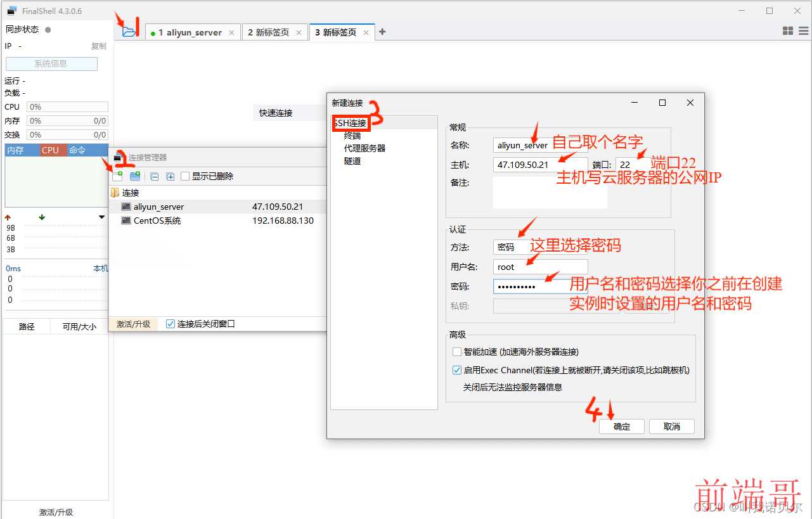The image size is (812, 519).
Task: Click the 备注 notes text area
Action: point(550,193)
